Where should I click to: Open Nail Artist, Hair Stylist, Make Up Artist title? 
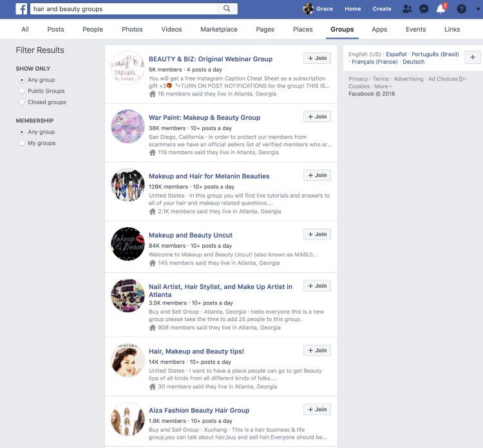[x=220, y=291]
